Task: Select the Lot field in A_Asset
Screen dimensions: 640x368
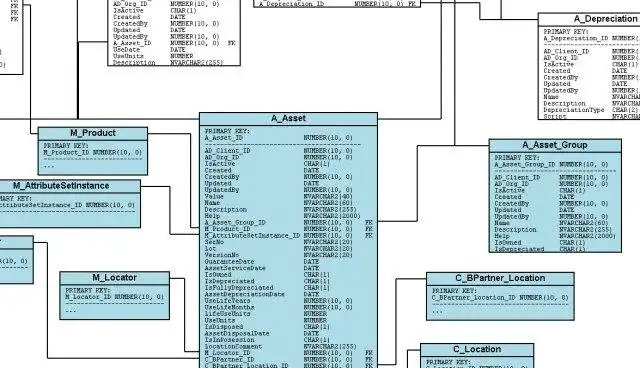Action: click(279, 249)
